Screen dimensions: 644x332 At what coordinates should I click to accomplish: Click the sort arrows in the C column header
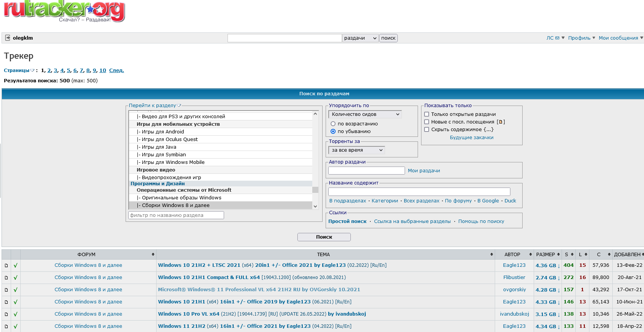(x=609, y=254)
